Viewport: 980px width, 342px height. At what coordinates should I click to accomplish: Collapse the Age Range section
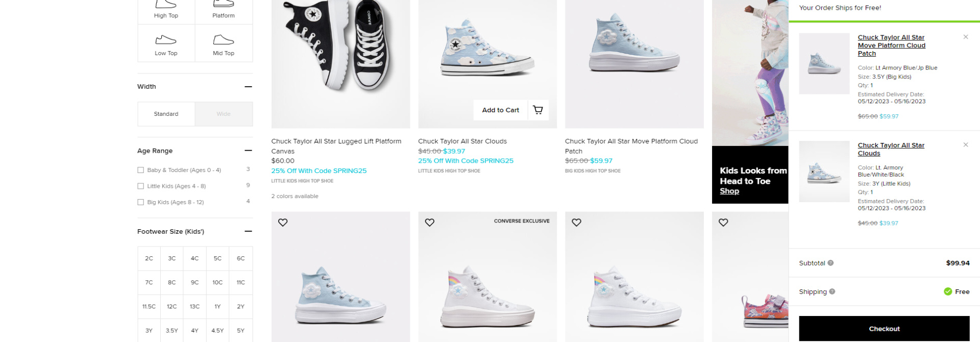249,150
